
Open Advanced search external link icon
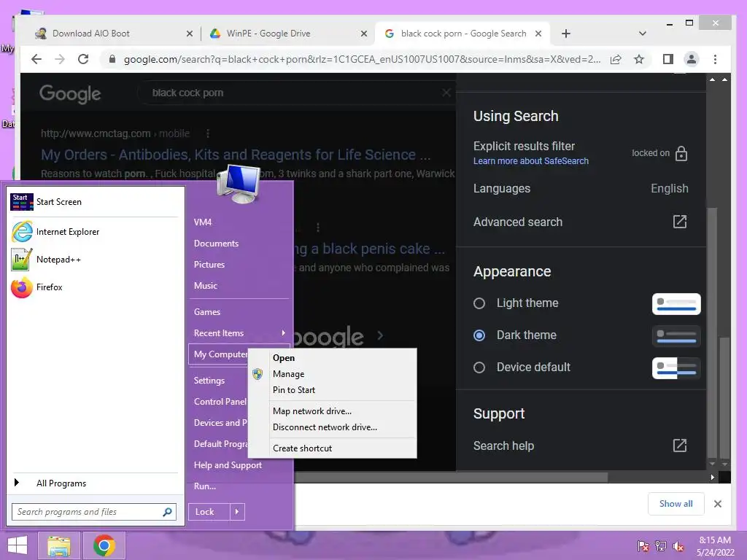(680, 222)
